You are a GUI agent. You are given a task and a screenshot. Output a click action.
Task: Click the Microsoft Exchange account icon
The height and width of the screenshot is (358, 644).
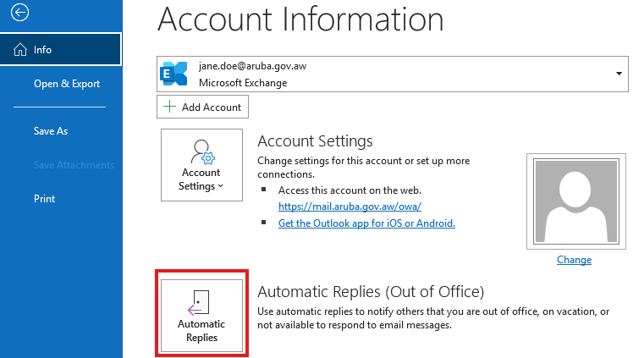point(173,74)
